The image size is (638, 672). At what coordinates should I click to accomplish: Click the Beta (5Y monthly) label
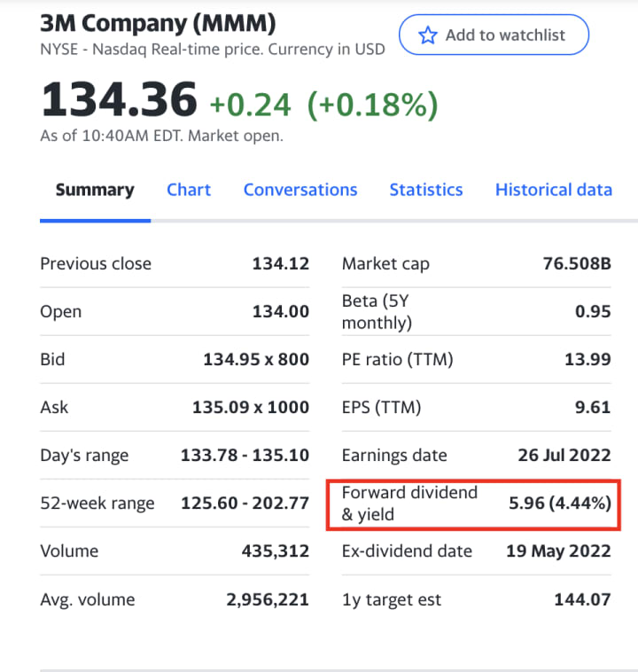click(x=377, y=311)
